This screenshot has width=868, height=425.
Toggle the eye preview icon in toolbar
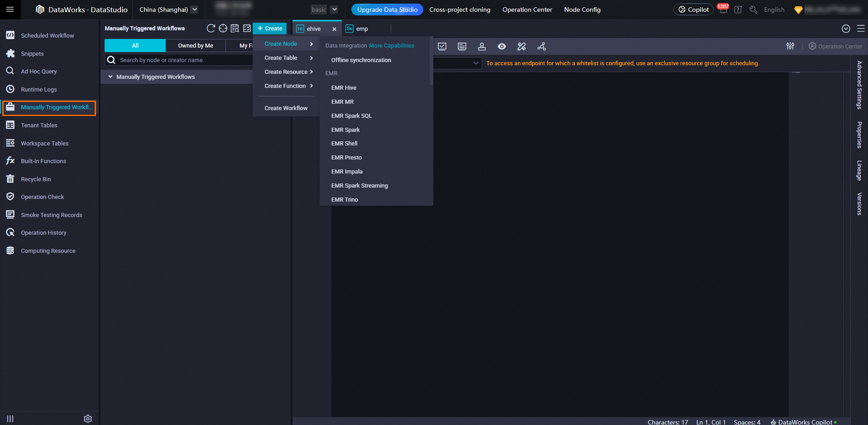[502, 47]
